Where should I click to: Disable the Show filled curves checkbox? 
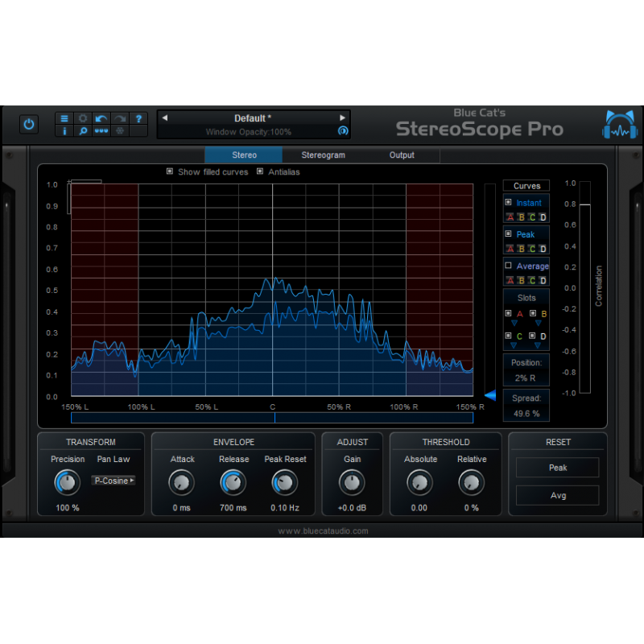point(170,171)
